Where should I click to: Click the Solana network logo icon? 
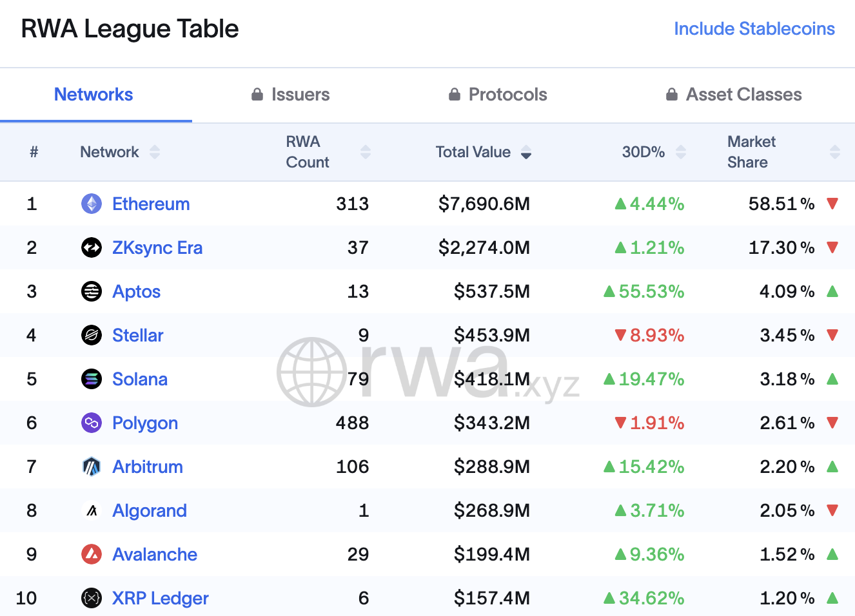tap(92, 380)
